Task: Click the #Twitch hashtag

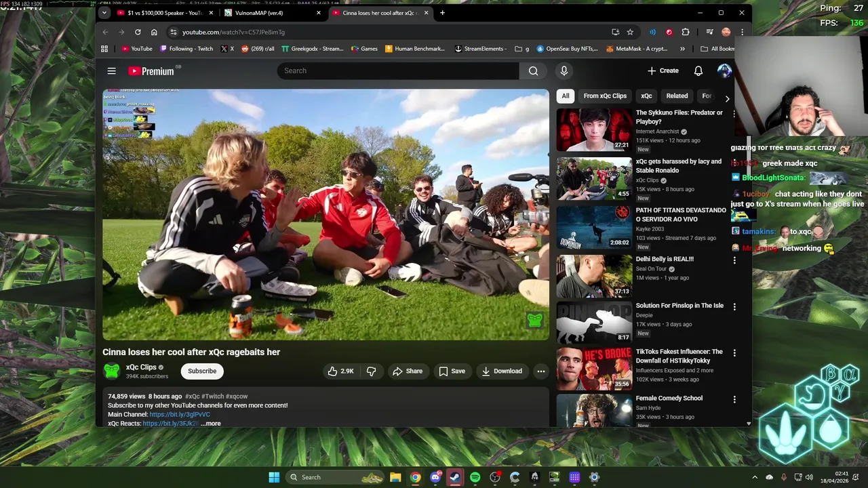Action: (212, 396)
